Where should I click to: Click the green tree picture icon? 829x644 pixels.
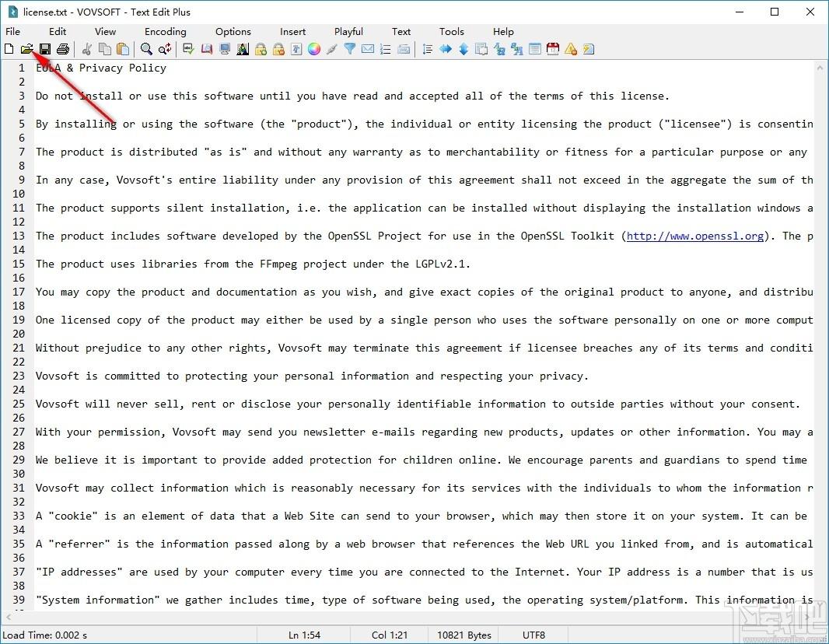[x=243, y=49]
